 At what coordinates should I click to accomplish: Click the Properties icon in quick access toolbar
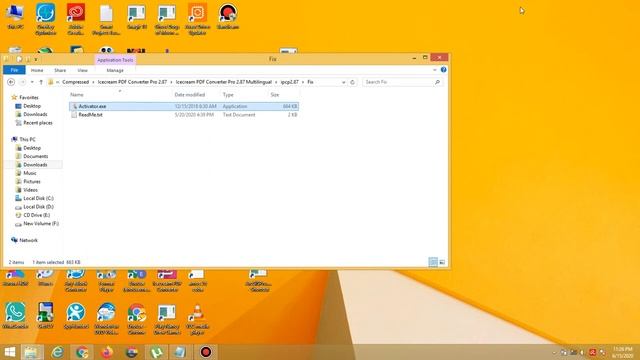[19, 59]
